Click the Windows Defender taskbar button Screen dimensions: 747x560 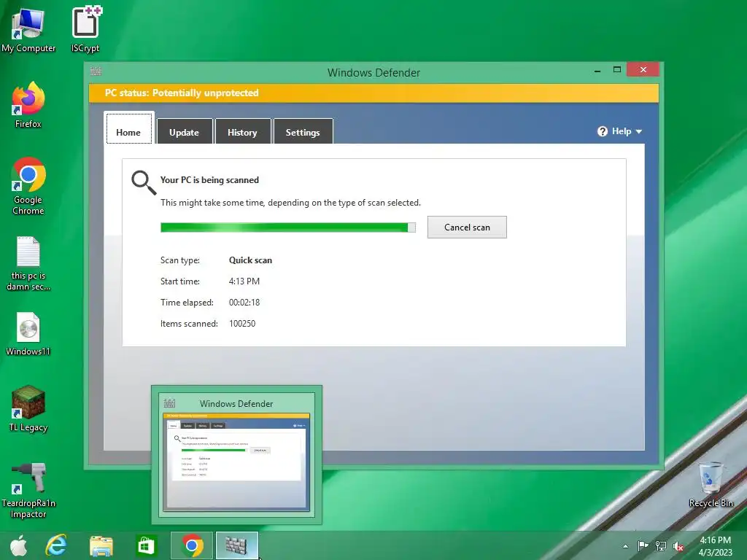tap(237, 545)
